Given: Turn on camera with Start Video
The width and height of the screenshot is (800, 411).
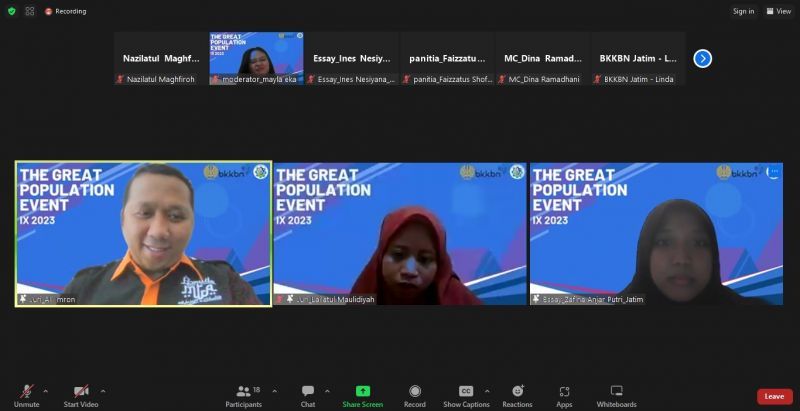Looking at the screenshot, I should pos(80,395).
